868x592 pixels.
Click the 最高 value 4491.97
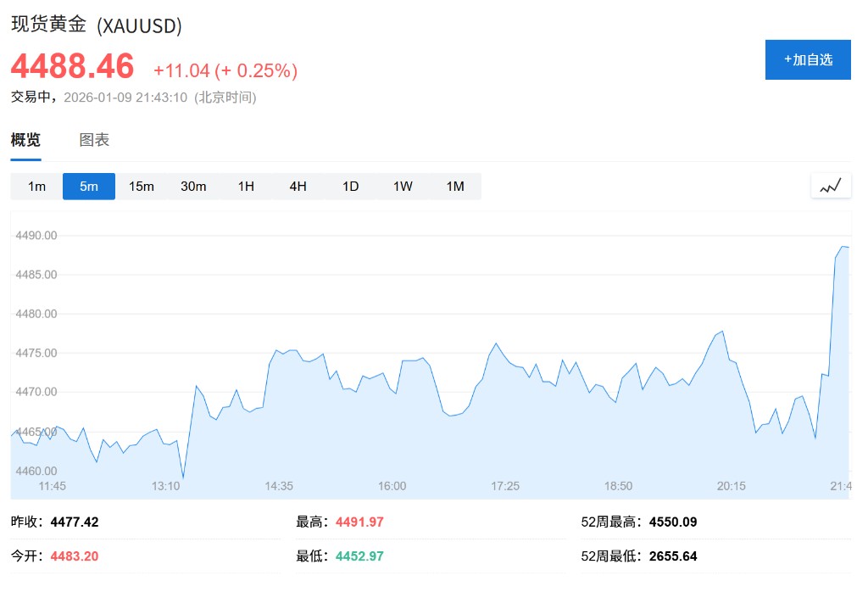point(359,522)
